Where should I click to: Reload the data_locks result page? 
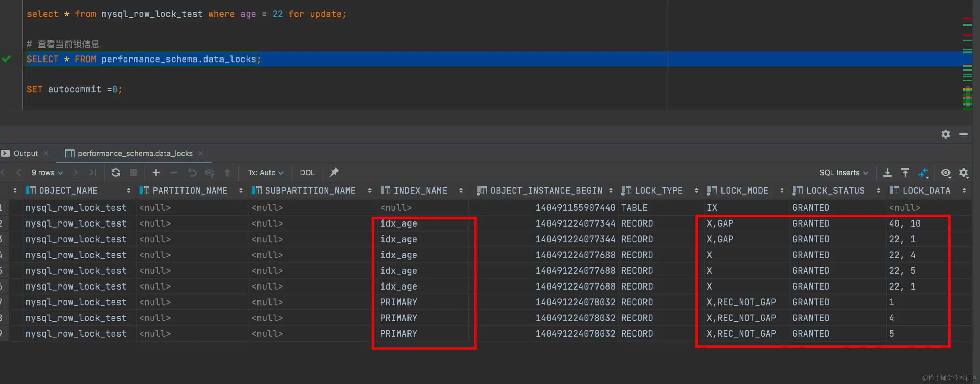116,172
